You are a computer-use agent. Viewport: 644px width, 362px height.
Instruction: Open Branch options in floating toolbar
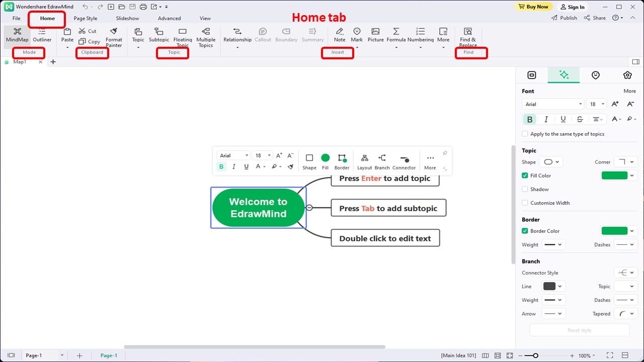pos(382,162)
